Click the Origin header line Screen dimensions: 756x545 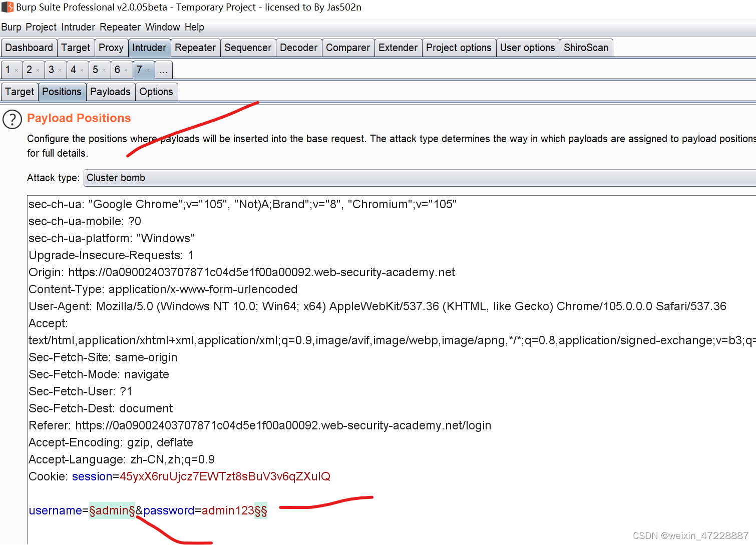click(242, 272)
